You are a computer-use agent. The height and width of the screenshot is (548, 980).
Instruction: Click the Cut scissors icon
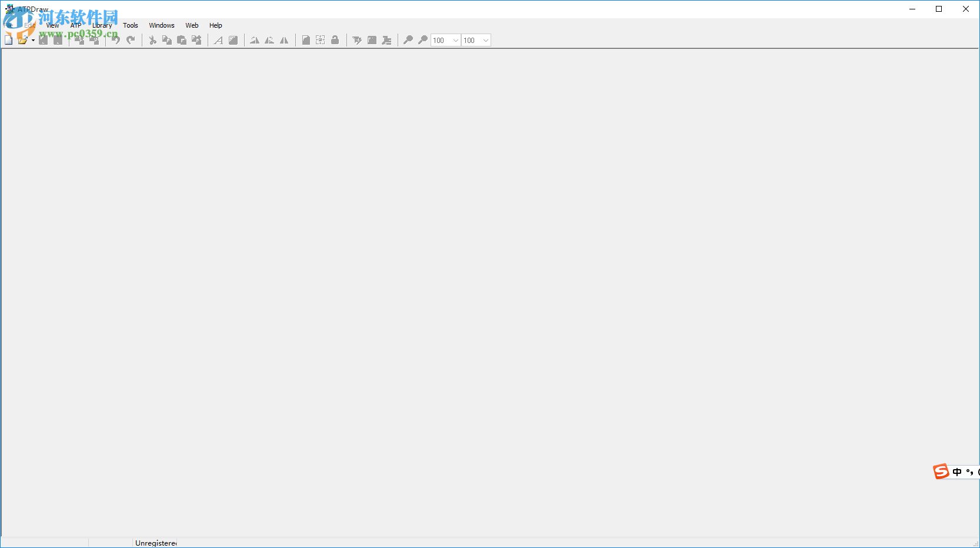pos(152,40)
